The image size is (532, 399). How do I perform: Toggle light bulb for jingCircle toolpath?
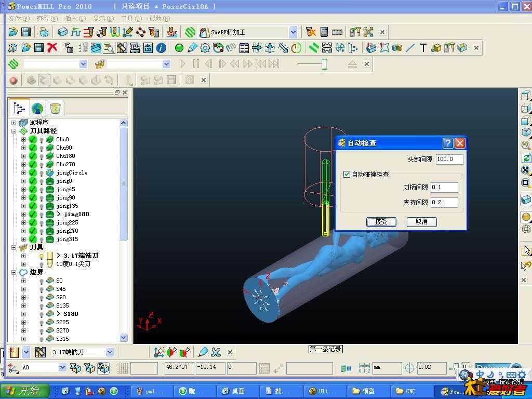coord(42,173)
